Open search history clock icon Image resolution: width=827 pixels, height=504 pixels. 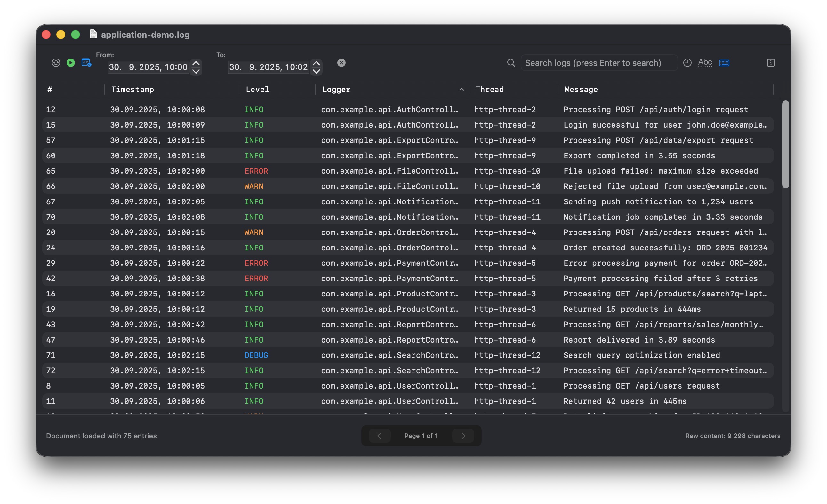tap(687, 63)
